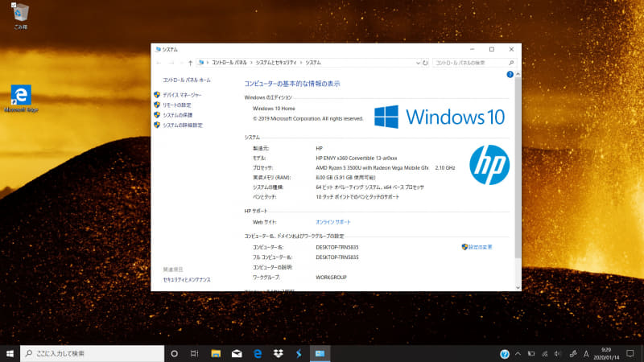The width and height of the screenshot is (644, 362).
Task: Open recent locations dropdown arrow
Action: tap(181, 63)
